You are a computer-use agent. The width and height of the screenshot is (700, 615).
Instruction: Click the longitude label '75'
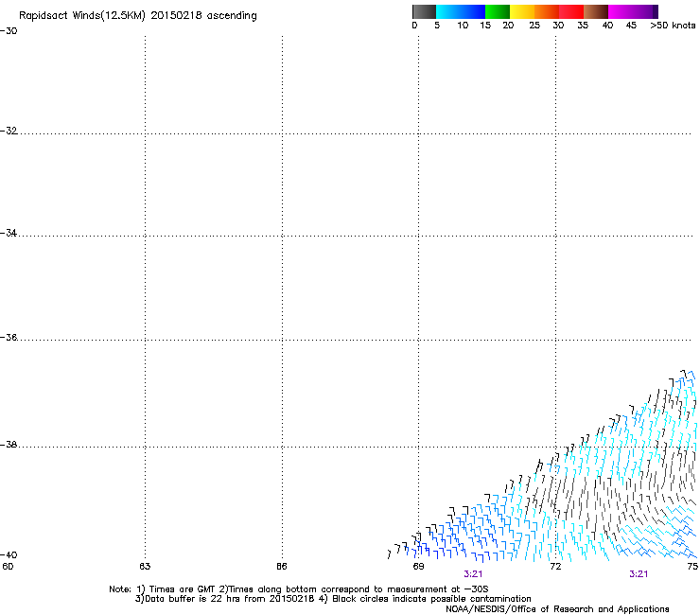(x=692, y=567)
